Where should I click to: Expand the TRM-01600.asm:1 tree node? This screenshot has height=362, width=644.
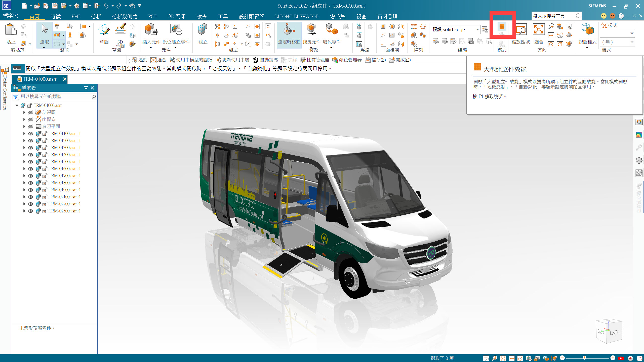click(24, 169)
